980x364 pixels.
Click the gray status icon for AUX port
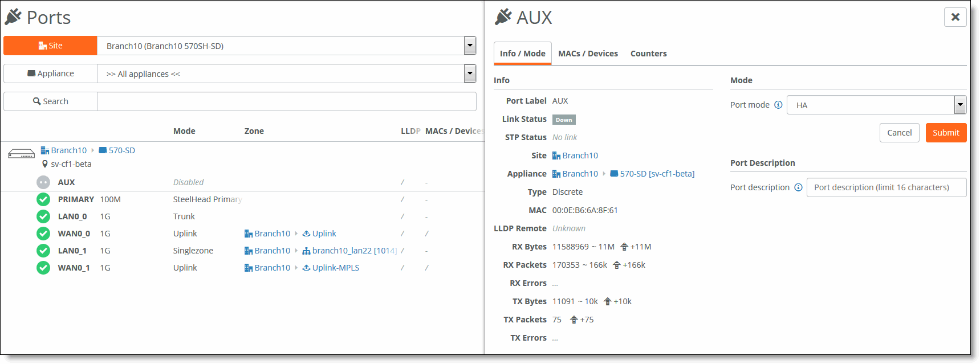43,182
